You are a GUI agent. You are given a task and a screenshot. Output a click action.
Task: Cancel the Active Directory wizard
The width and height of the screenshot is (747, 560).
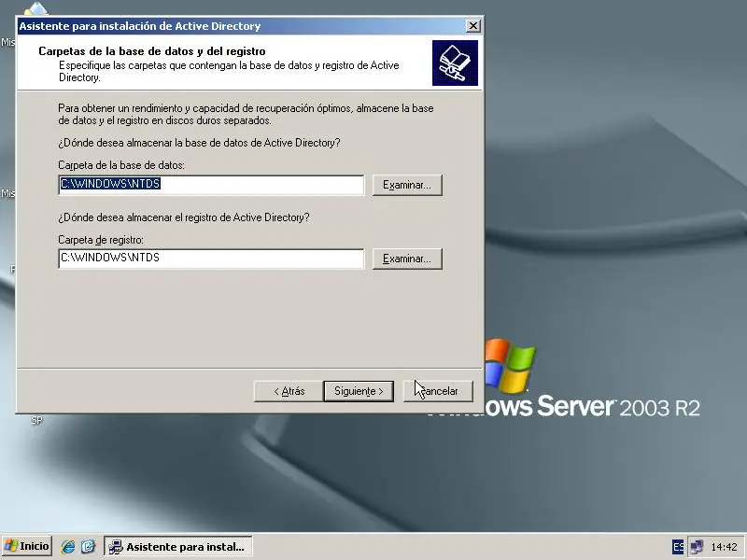tap(438, 391)
